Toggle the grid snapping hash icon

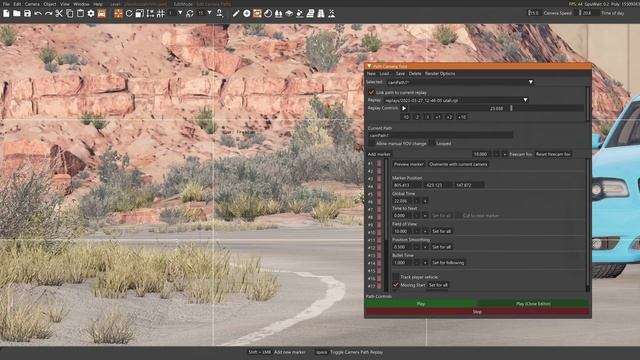pos(161,13)
